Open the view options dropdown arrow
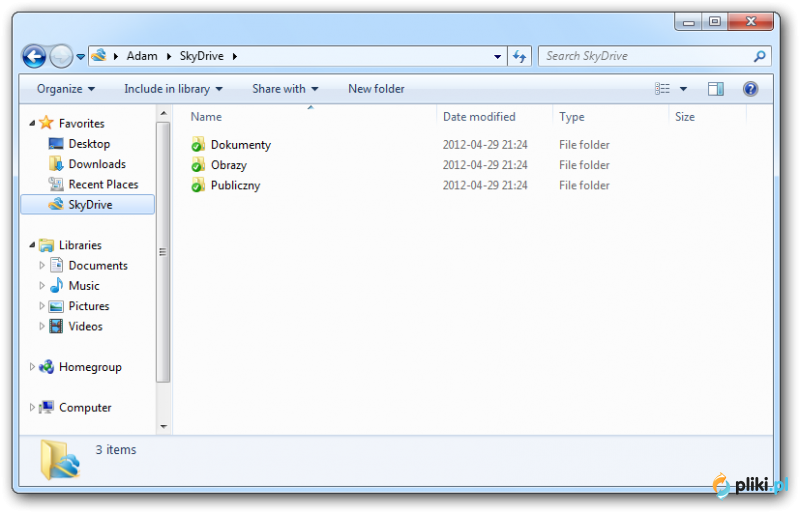Image resolution: width=800 pixels, height=513 pixels. pos(683,89)
